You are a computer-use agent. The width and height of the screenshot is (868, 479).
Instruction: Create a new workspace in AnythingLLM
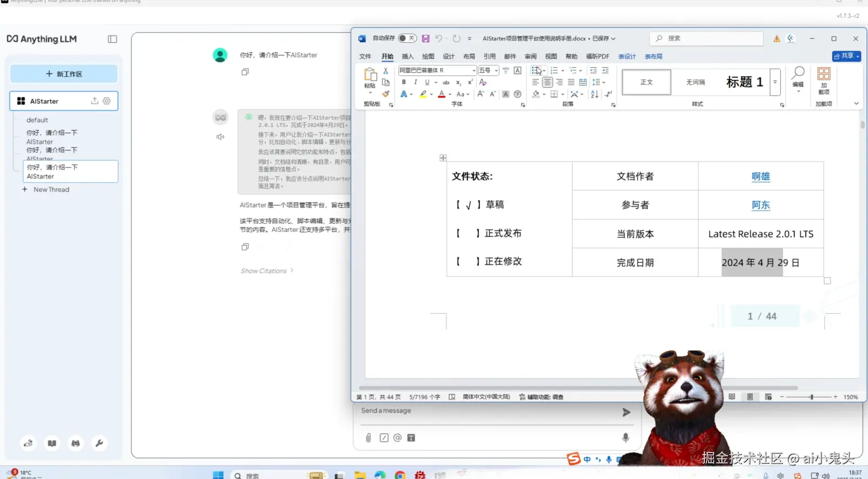[x=64, y=74]
